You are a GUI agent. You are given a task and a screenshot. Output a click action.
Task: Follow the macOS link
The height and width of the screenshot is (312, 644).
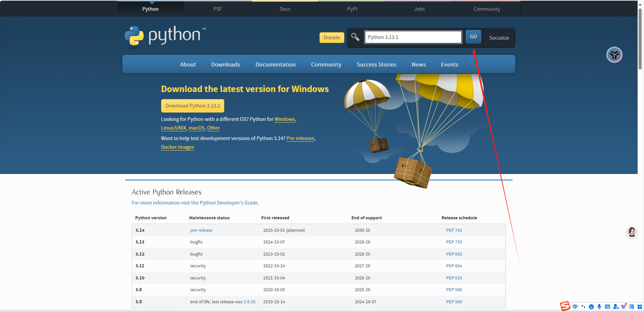coord(196,128)
